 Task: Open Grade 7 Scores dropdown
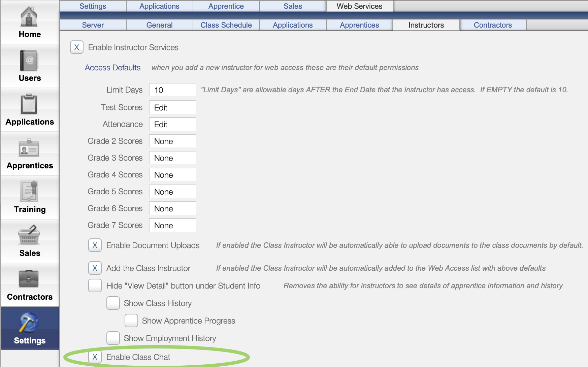(x=172, y=225)
